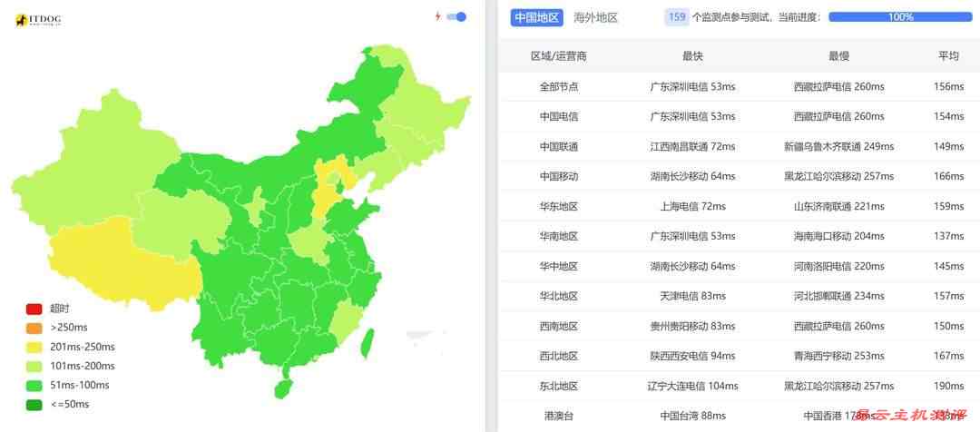Select the 中国移动 row label

point(559,176)
